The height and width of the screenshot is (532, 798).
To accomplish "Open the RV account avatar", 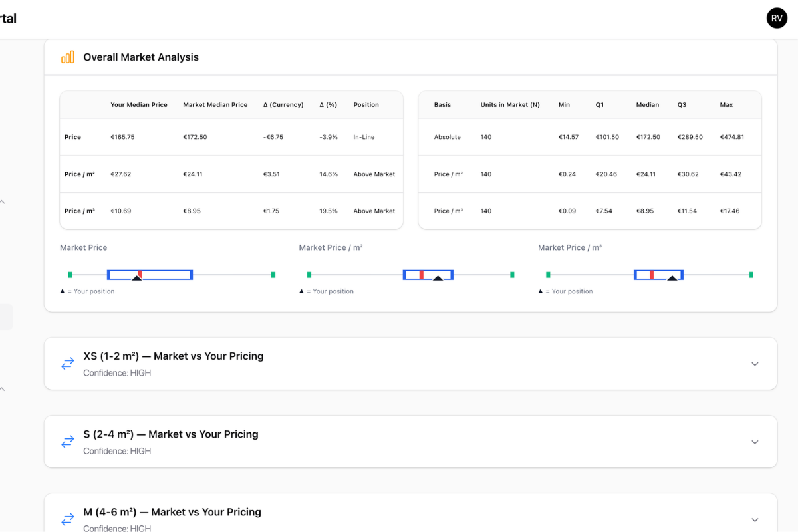I will [777, 18].
